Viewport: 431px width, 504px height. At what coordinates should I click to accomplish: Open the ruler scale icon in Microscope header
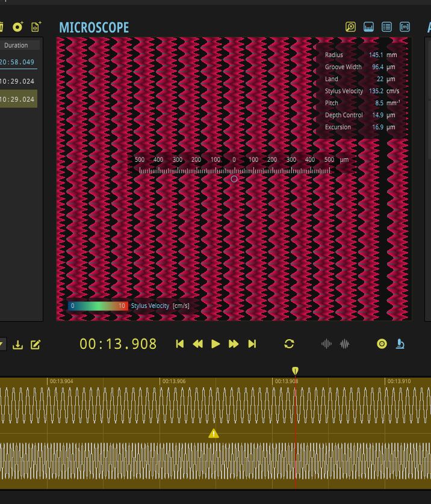[369, 27]
